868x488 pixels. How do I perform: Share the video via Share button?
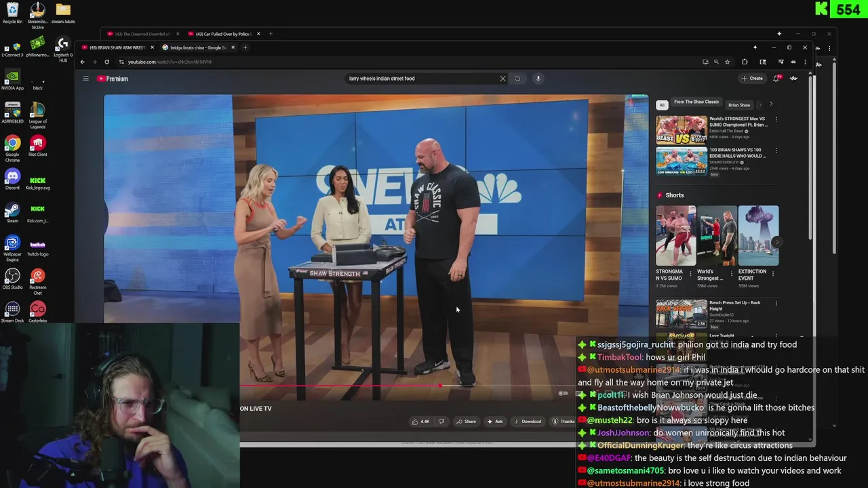[x=466, y=422]
